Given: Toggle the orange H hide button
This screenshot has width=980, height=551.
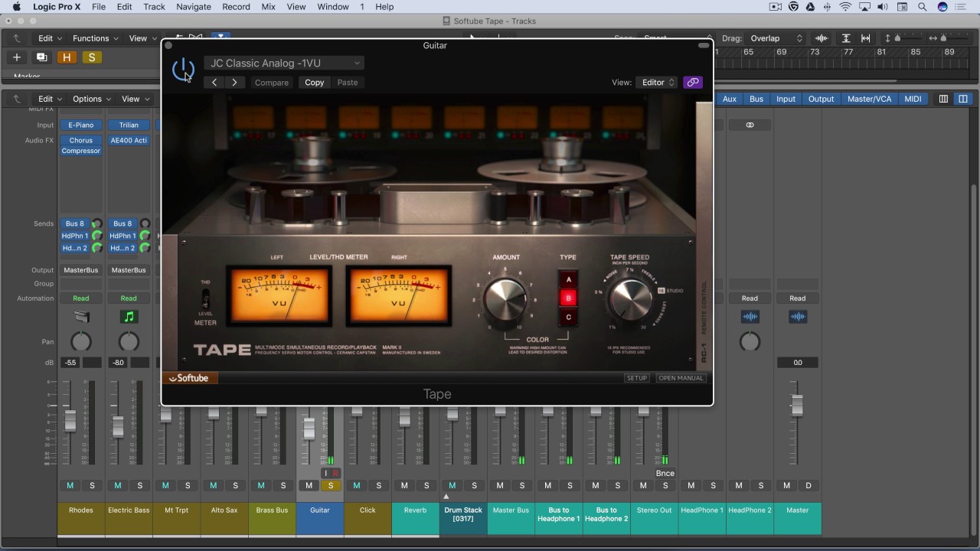Looking at the screenshot, I should [x=67, y=57].
